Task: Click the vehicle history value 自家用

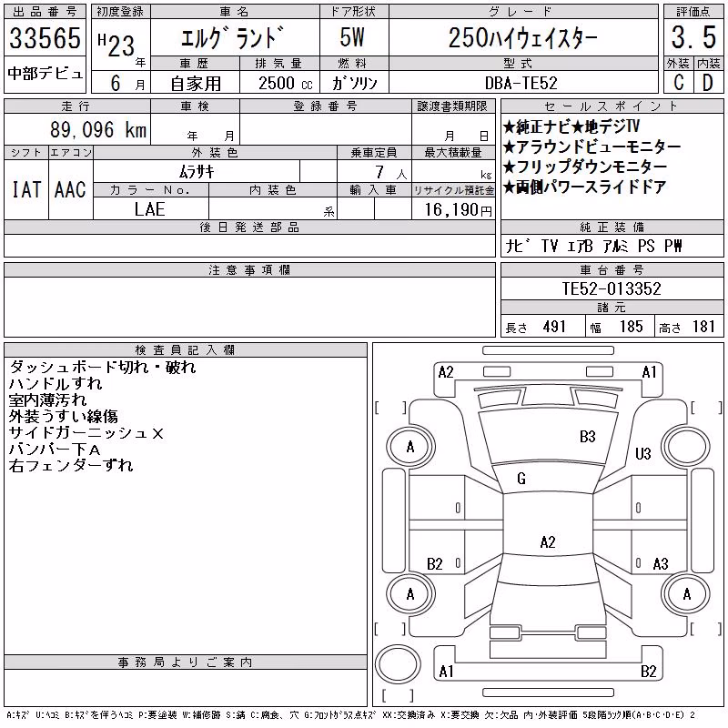Action: [196, 84]
